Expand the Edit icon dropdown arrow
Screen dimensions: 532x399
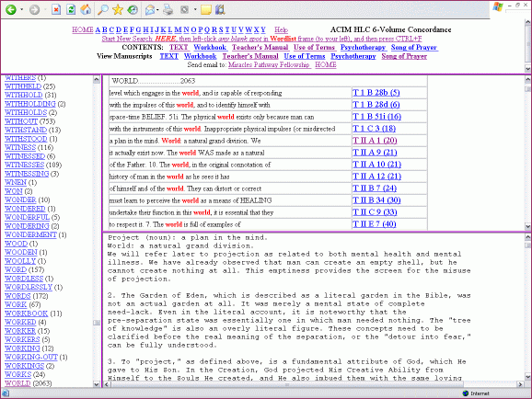195,10
